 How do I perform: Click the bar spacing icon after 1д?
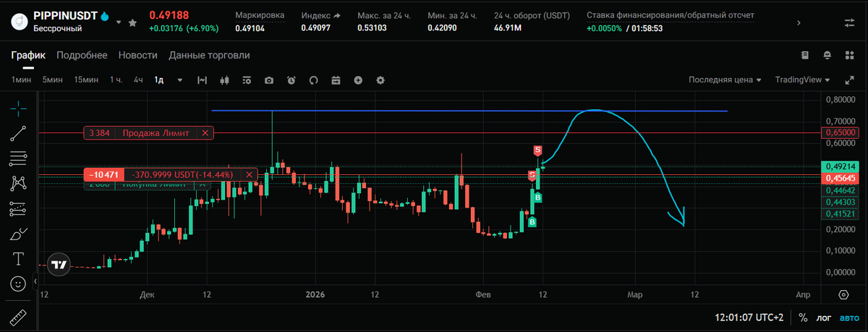pyautogui.click(x=203, y=80)
